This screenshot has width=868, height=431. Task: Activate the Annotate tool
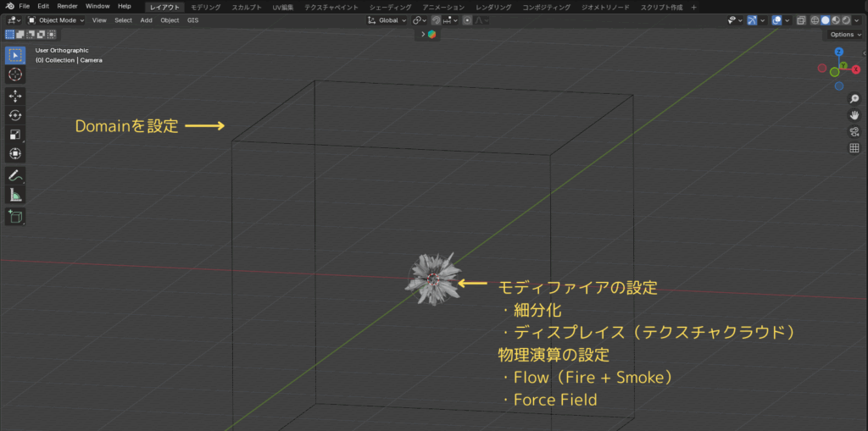coord(15,176)
